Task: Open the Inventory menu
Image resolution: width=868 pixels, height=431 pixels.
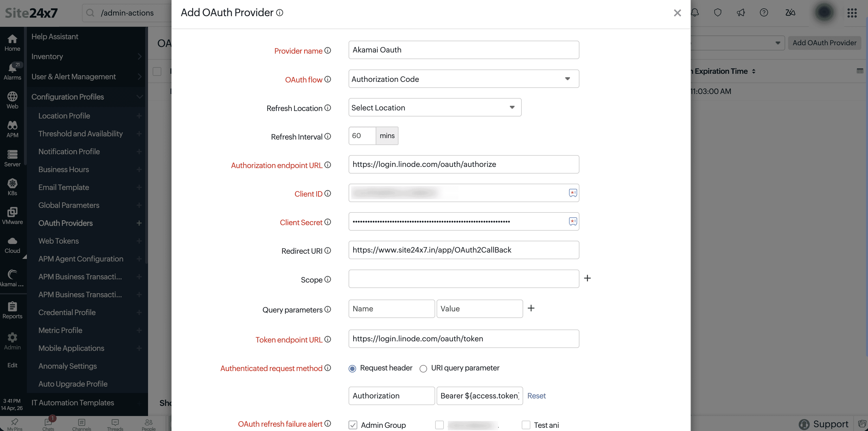Action: point(47,56)
